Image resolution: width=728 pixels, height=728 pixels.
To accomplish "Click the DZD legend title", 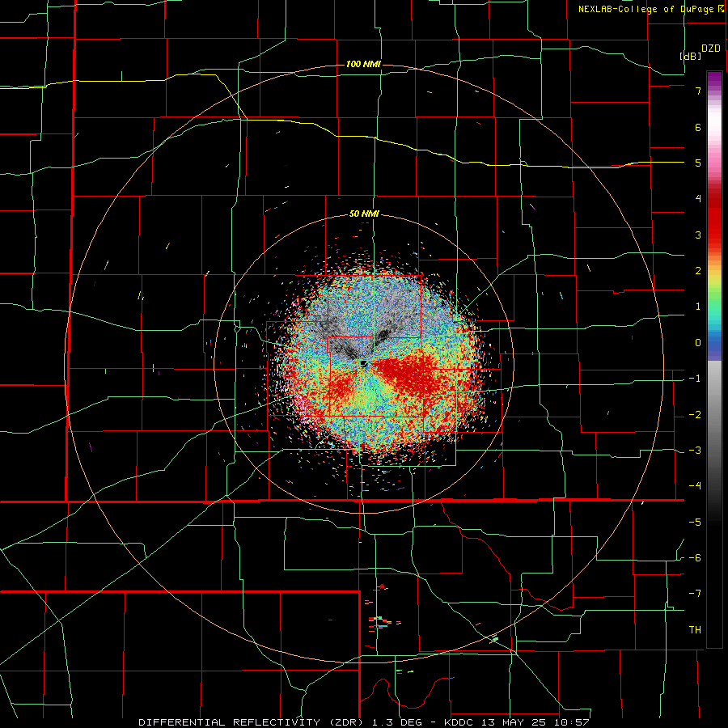I will point(711,49).
